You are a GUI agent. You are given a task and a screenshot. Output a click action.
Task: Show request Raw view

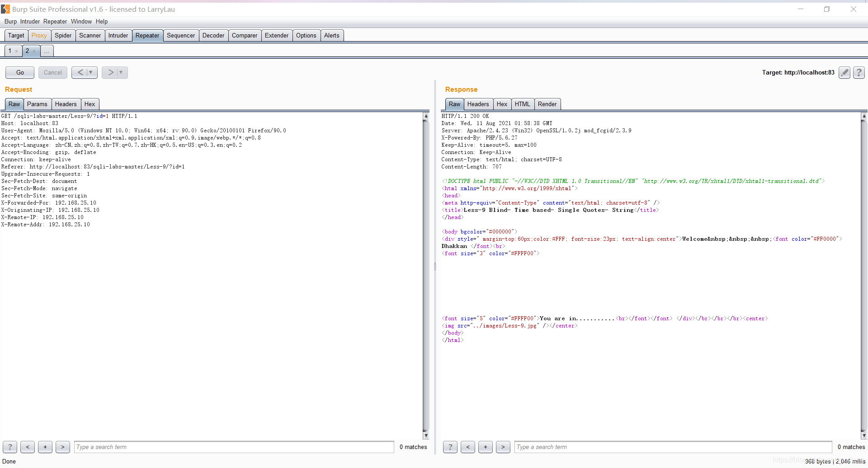click(14, 104)
